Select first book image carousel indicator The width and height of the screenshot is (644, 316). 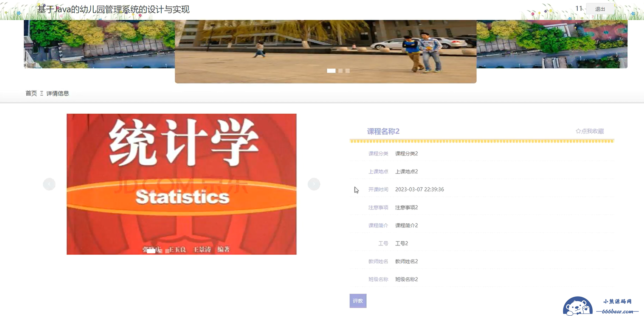point(151,251)
